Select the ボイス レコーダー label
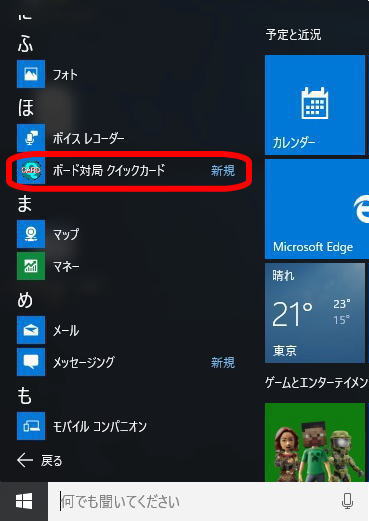Viewport: 369px width, 521px height. point(89,138)
